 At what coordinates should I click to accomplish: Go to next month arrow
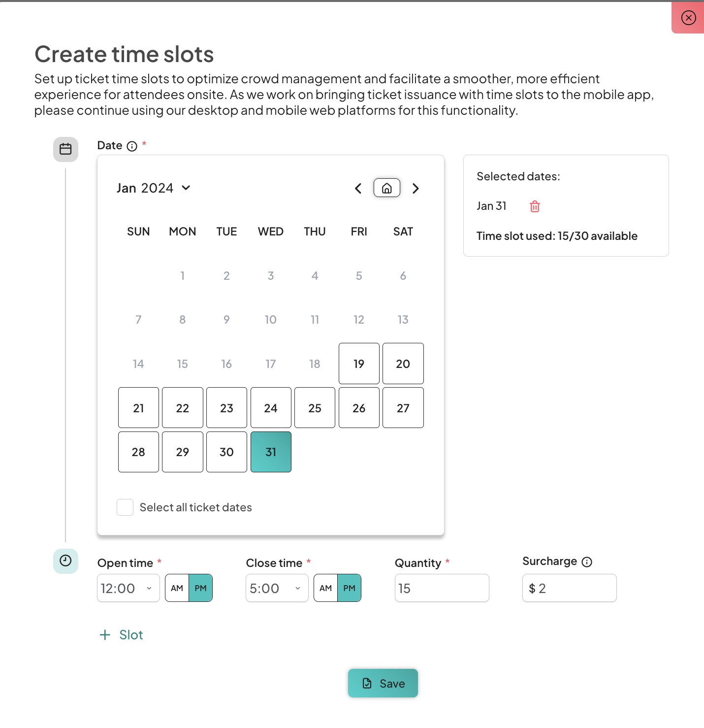(x=416, y=188)
